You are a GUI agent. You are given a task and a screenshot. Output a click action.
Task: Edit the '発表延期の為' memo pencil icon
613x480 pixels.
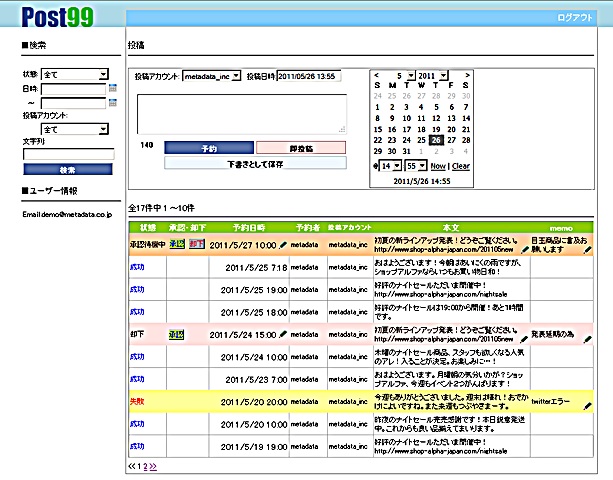point(588,338)
